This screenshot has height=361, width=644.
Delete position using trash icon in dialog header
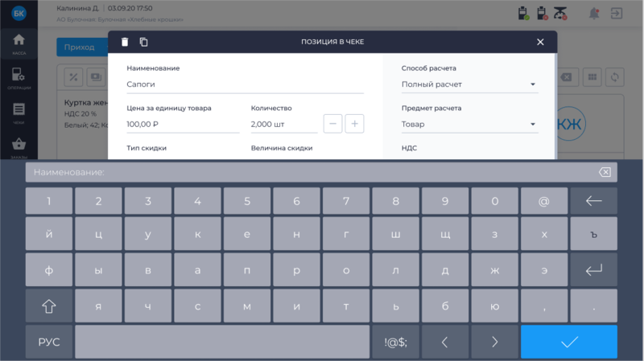tap(125, 42)
